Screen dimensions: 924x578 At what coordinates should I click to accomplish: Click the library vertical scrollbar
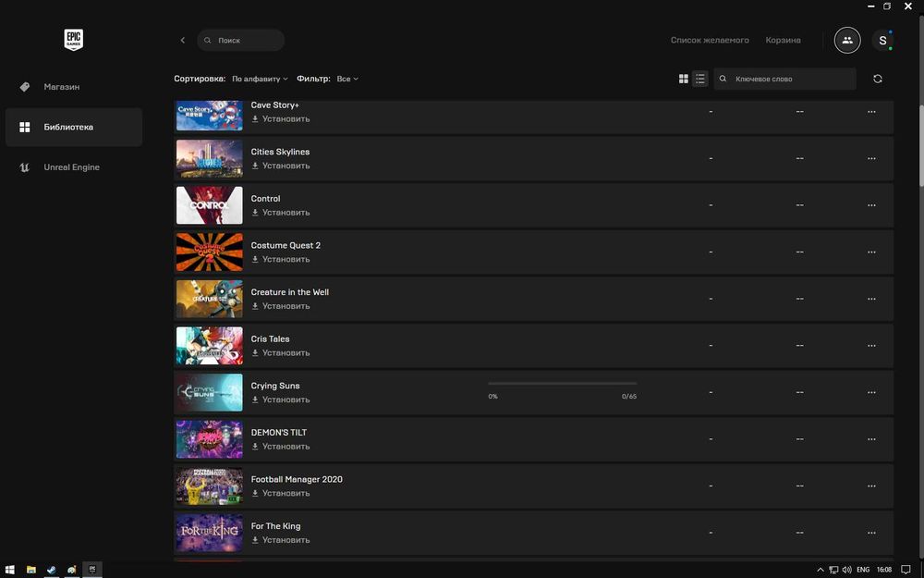[921, 147]
